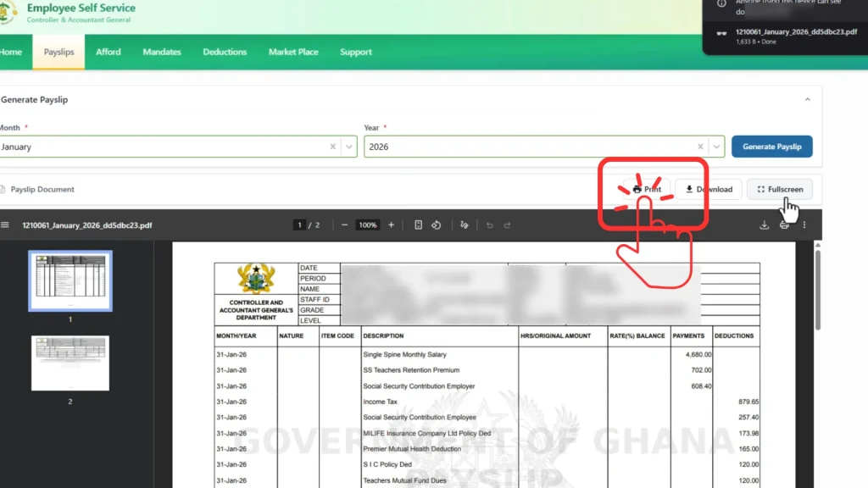Click the S I C Policy Ded row
This screenshot has height=488, width=868.
487,465
